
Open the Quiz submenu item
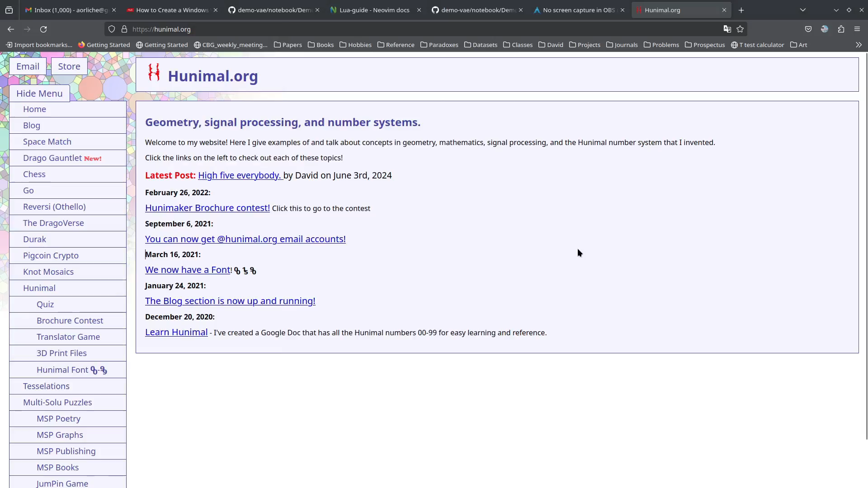[68, 305]
